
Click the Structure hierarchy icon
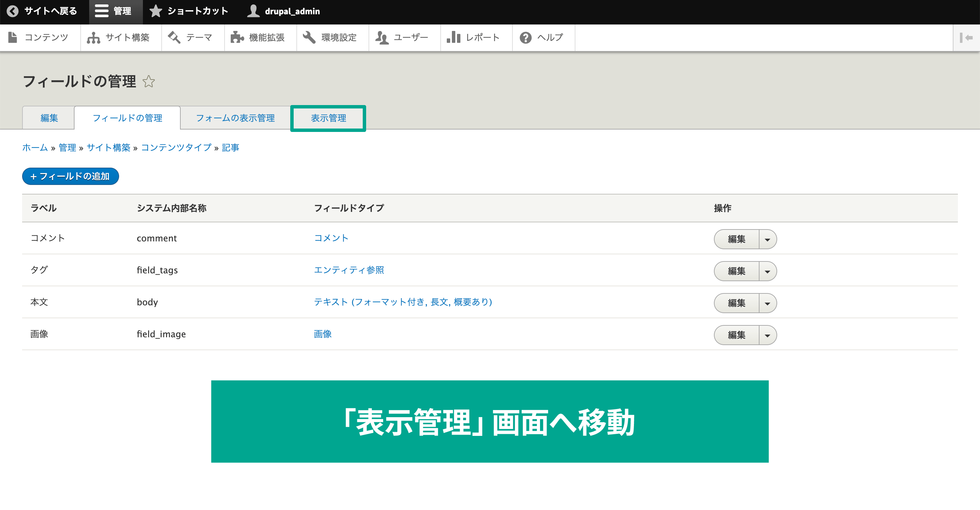(x=94, y=37)
